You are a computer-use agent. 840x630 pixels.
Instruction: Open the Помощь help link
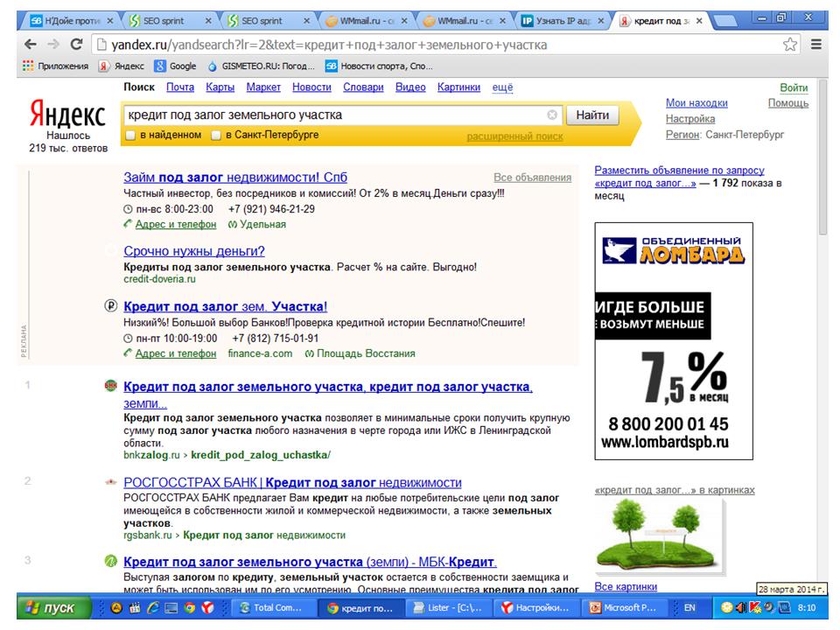point(788,103)
